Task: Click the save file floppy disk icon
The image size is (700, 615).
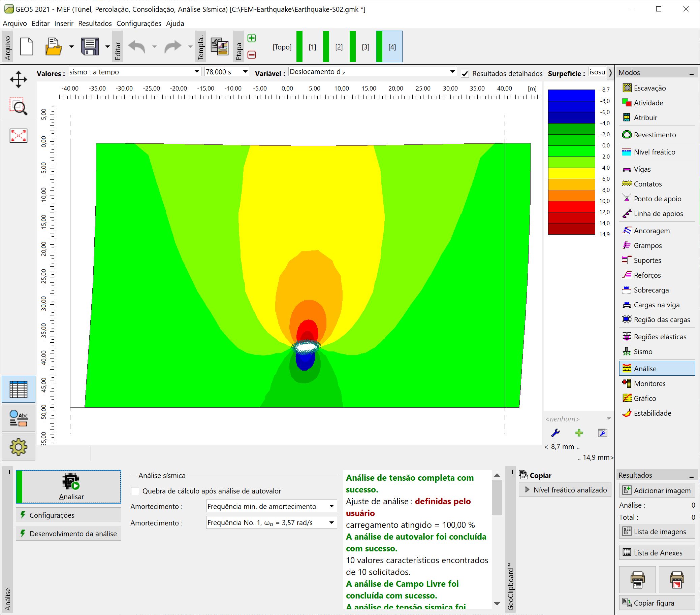Action: pyautogui.click(x=90, y=46)
